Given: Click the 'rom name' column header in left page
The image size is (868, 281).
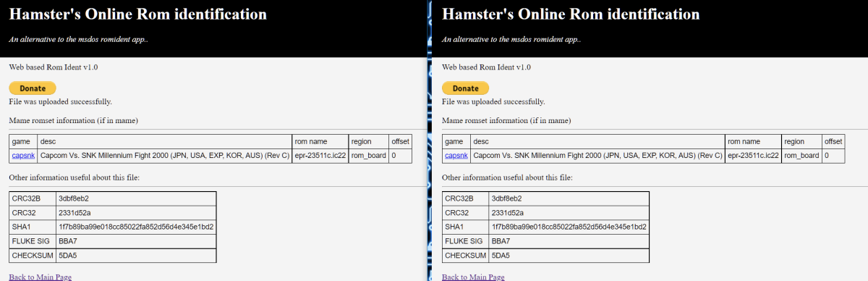Looking at the screenshot, I should pos(320,141).
